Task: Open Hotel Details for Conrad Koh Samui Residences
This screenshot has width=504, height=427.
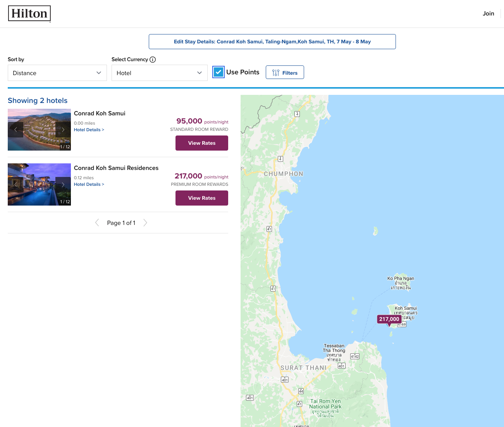Action: click(x=89, y=184)
